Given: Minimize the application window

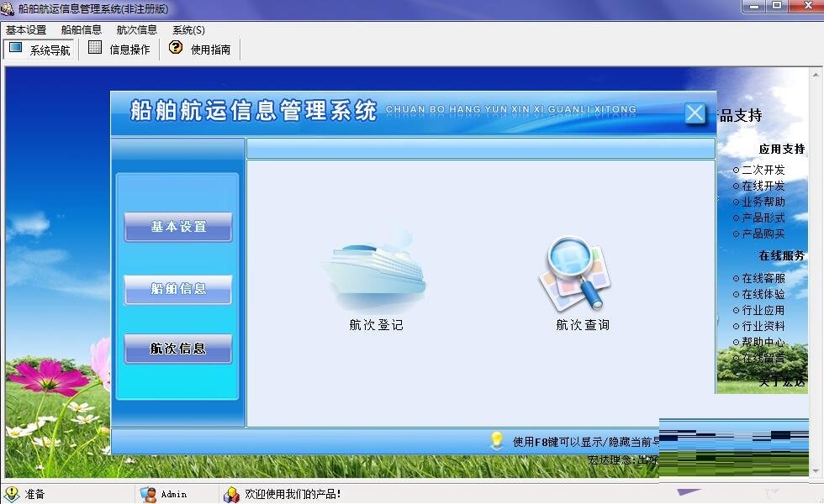Looking at the screenshot, I should coord(755,6).
